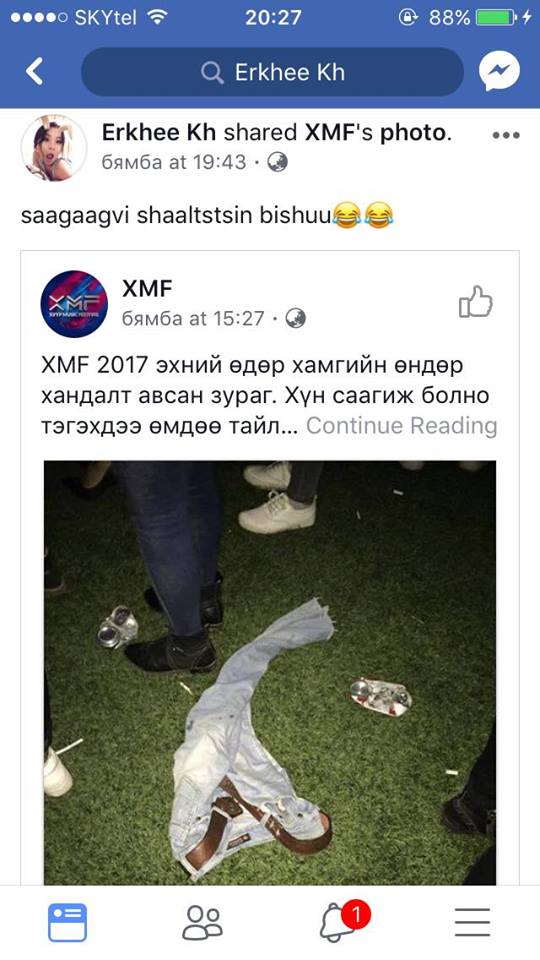Expand post with Continue Reading
Image resolution: width=540 pixels, height=960 pixels.
point(402,426)
